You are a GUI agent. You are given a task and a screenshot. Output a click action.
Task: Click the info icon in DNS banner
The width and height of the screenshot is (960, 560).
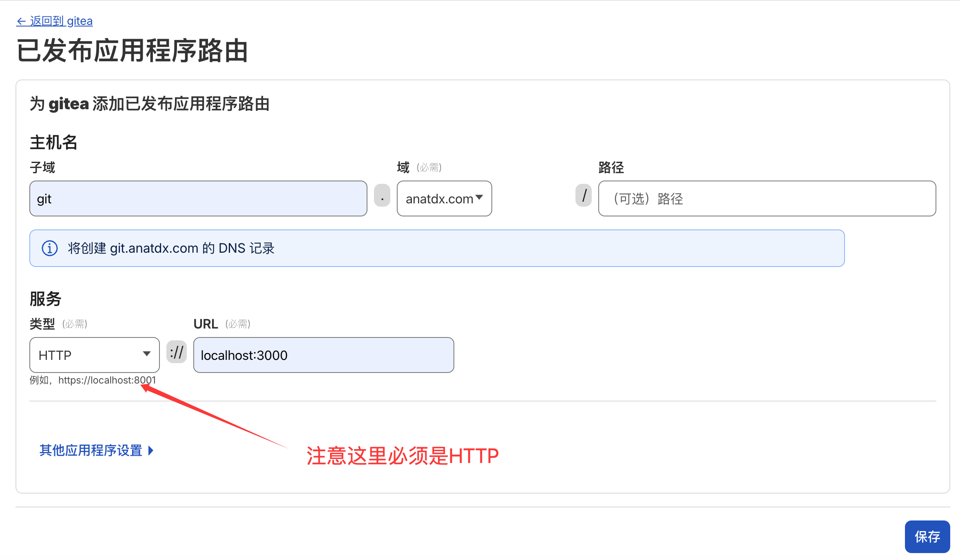(x=50, y=248)
